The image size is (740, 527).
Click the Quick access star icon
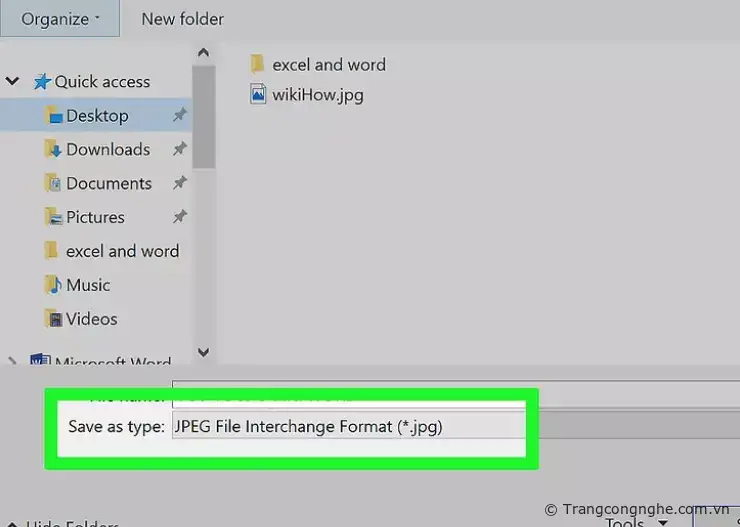[42, 82]
